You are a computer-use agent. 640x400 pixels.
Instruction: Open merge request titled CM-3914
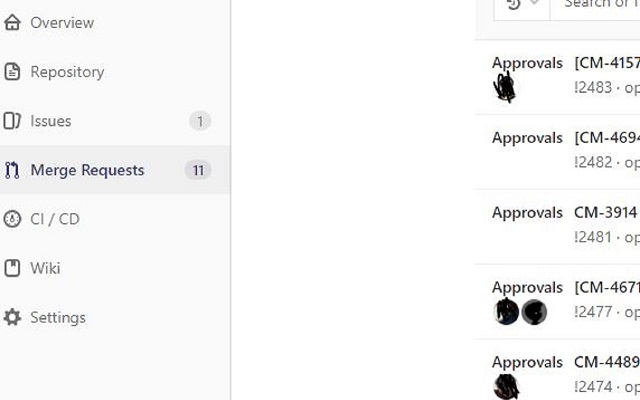click(605, 213)
